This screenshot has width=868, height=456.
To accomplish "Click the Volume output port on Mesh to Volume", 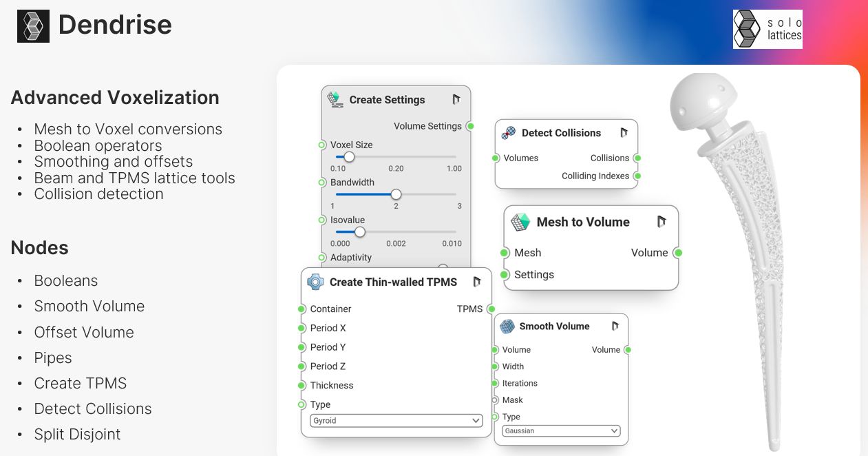I will pyautogui.click(x=678, y=253).
